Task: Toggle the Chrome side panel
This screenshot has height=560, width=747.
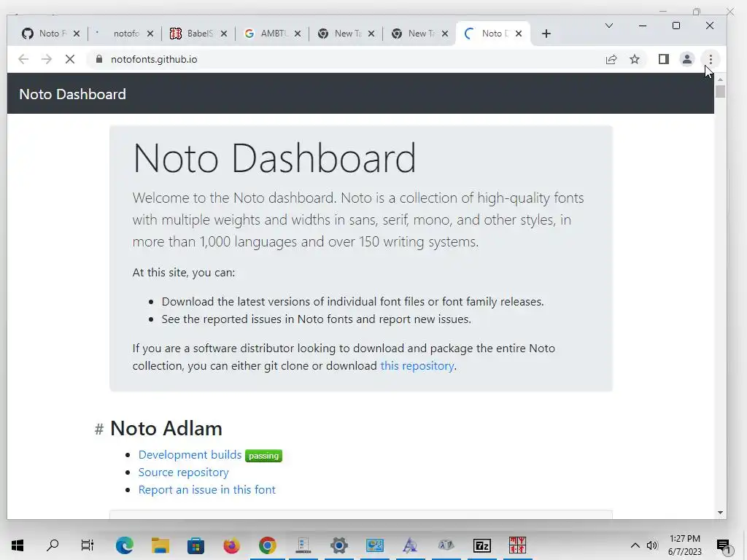Action: coord(664,60)
